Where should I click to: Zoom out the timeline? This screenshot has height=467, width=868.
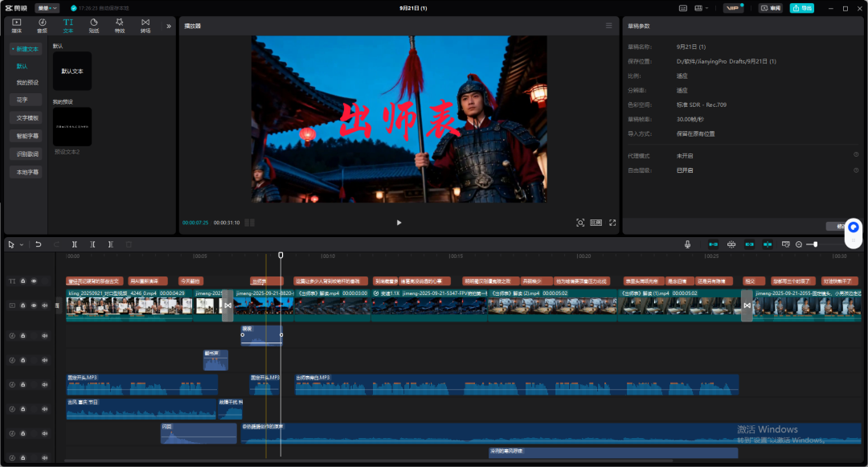[x=799, y=244]
